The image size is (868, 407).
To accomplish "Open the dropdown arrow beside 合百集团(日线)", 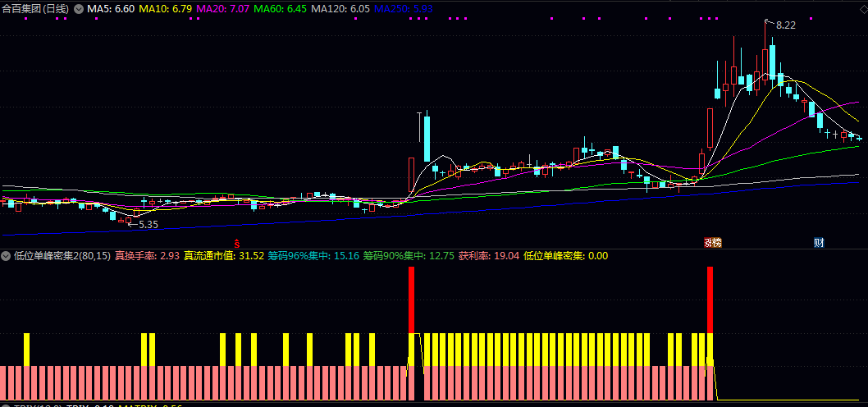I will (78, 9).
